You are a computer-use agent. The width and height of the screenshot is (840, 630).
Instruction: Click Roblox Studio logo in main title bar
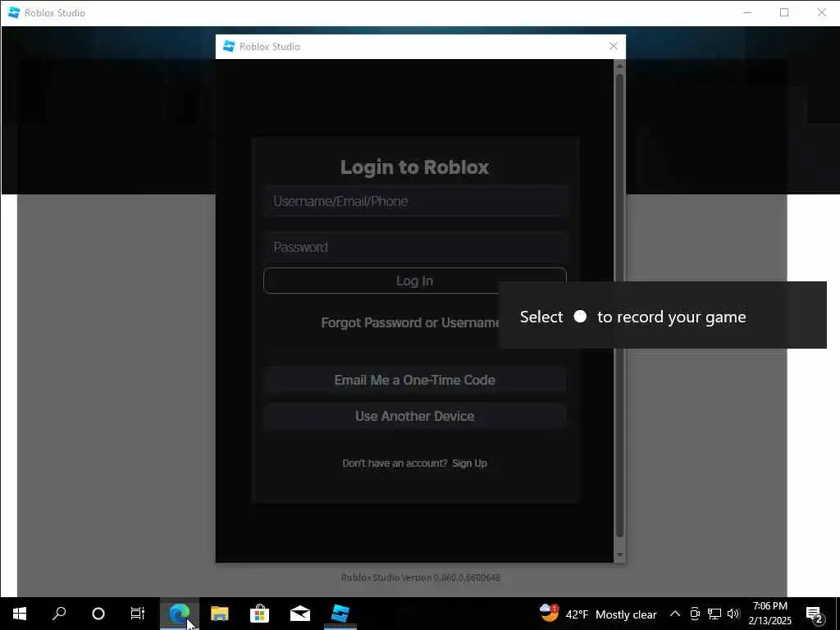coord(14,12)
